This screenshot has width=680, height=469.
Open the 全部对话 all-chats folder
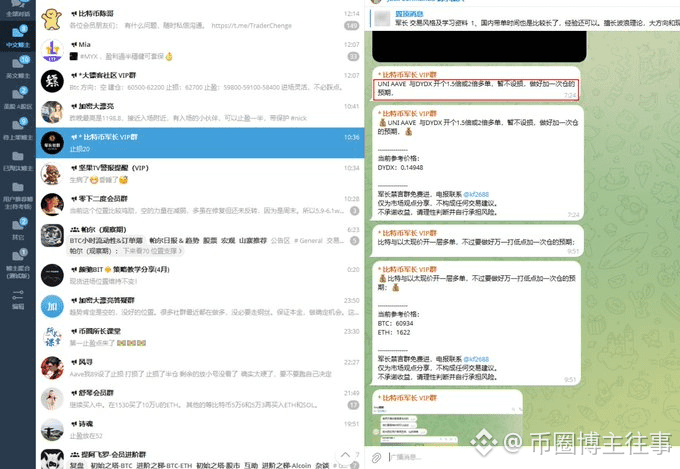coord(18,8)
